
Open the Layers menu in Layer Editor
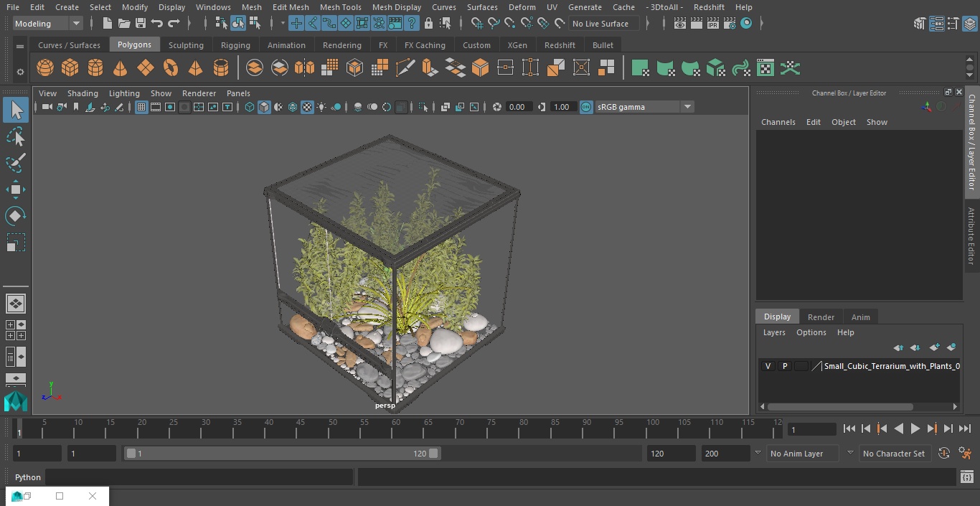773,332
